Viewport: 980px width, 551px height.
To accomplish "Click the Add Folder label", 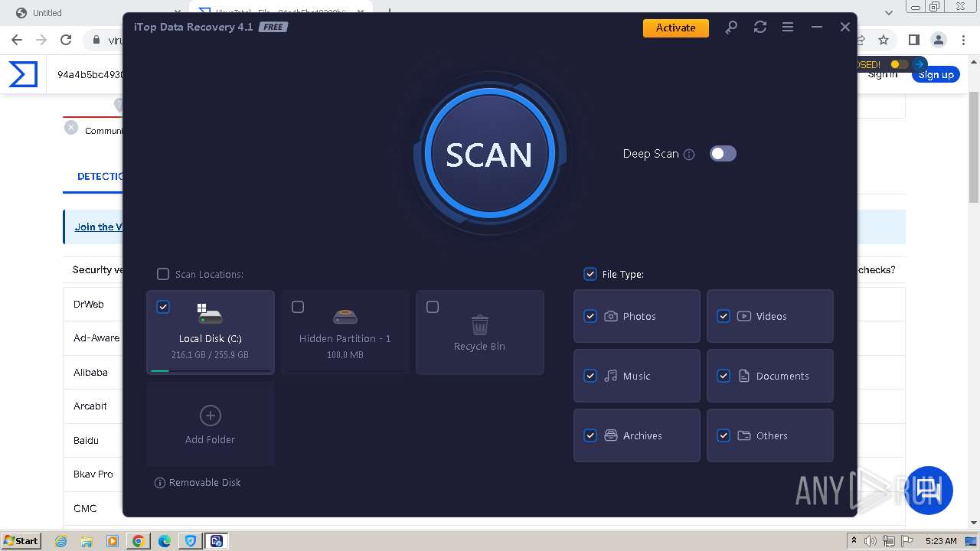I will pyautogui.click(x=210, y=440).
